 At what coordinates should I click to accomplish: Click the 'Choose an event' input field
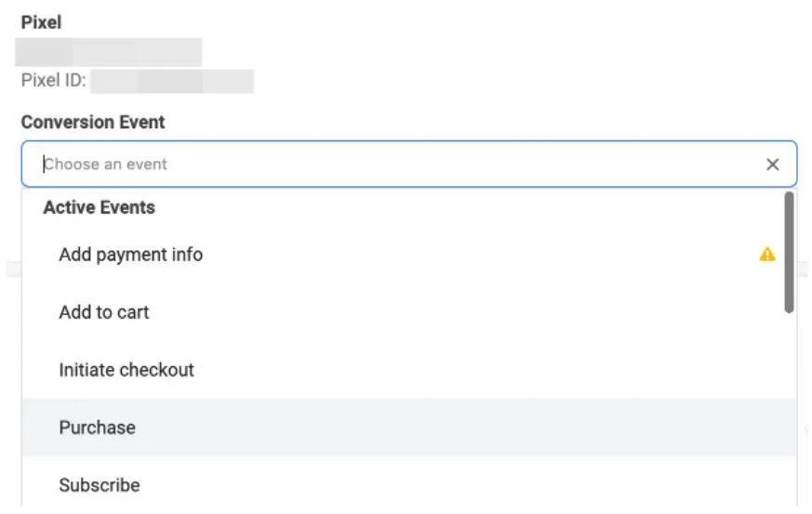pyautogui.click(x=372, y=165)
